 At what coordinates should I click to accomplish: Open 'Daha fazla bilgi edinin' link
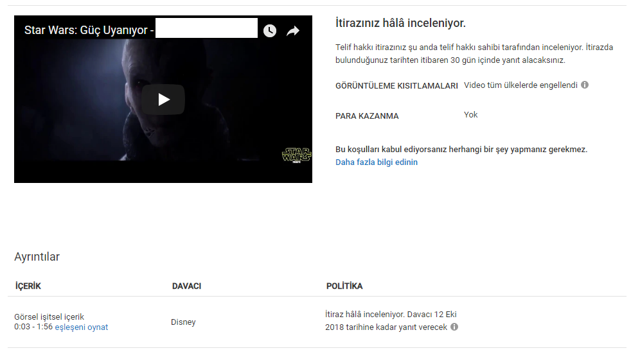pos(377,162)
